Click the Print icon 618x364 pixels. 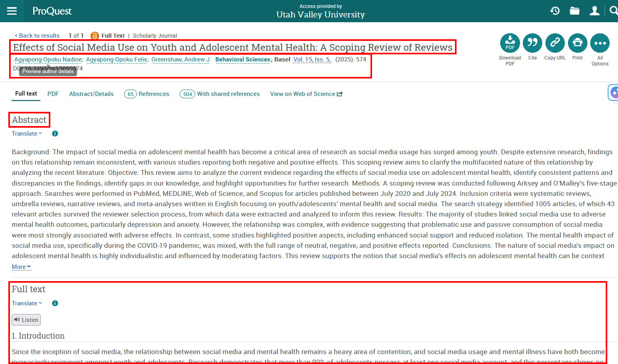point(578,43)
